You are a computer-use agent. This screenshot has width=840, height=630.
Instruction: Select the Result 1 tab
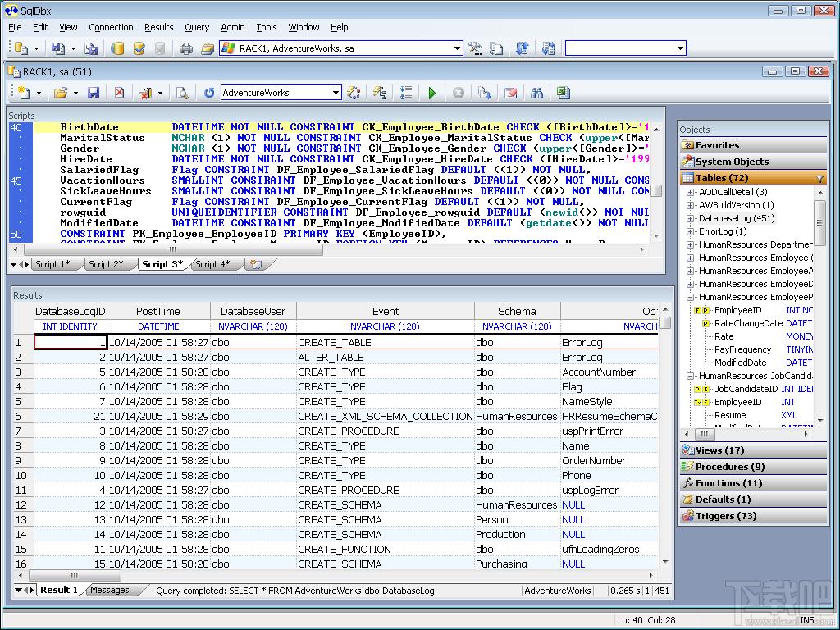(59, 590)
